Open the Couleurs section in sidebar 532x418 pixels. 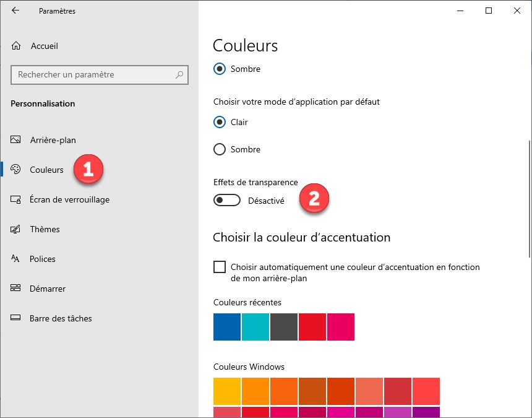[x=46, y=170]
